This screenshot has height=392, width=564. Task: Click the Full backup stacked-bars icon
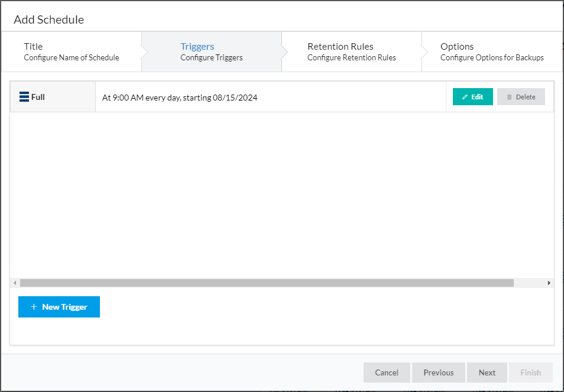tap(24, 97)
